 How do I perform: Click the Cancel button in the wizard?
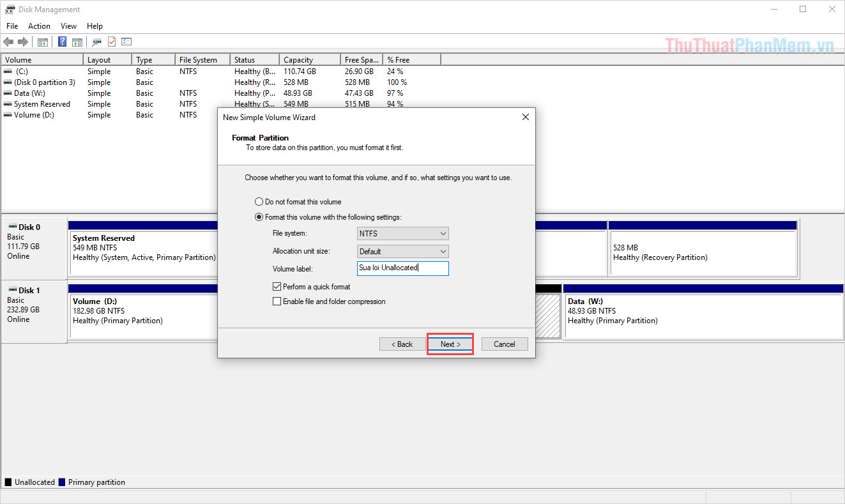pyautogui.click(x=504, y=344)
